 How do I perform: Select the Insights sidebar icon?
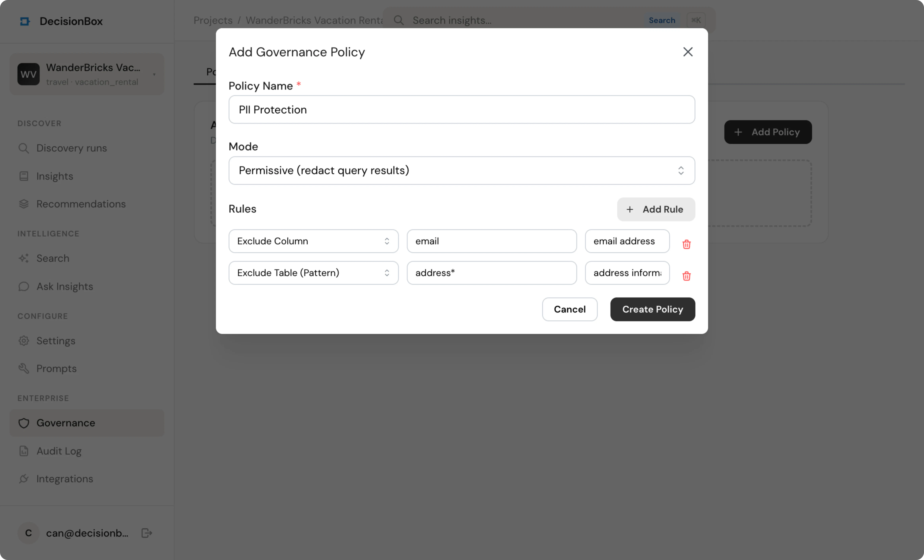(24, 176)
